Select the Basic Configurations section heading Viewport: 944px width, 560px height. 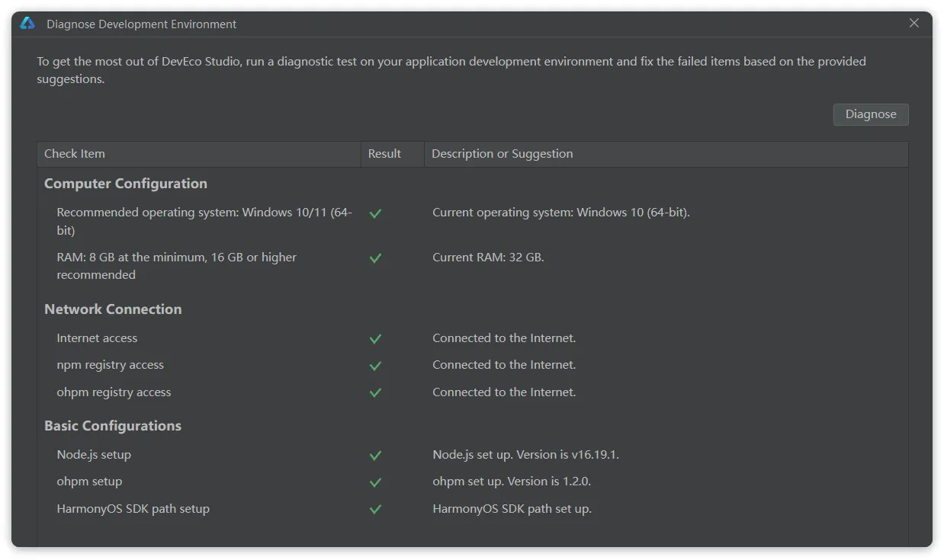tap(113, 426)
